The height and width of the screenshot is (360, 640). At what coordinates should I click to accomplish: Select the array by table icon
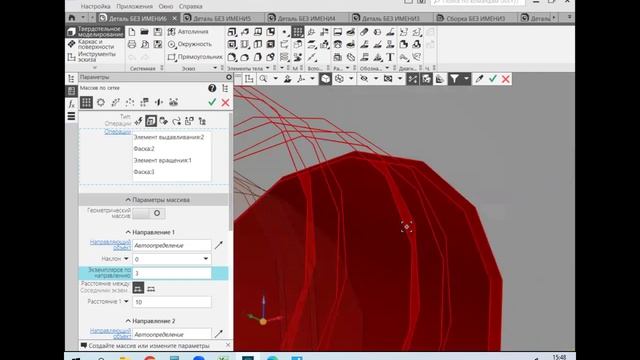click(144, 102)
